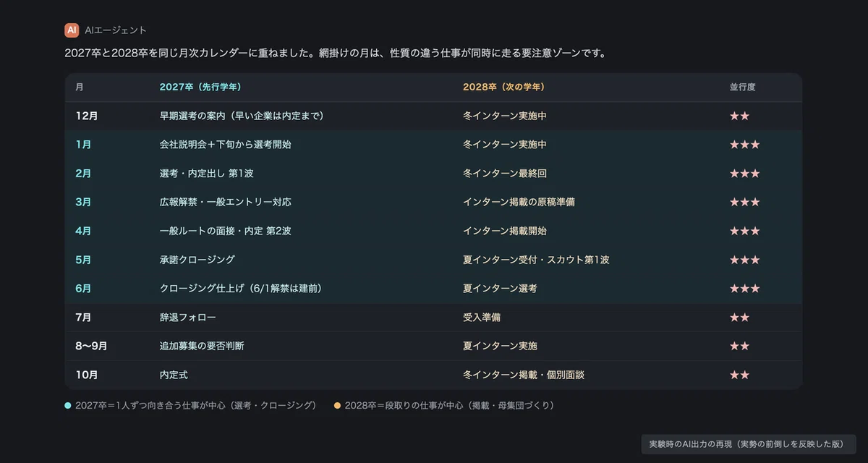This screenshot has height=463, width=868.
Task: Click the 2028卒（次の学年） column header
Action: point(503,87)
